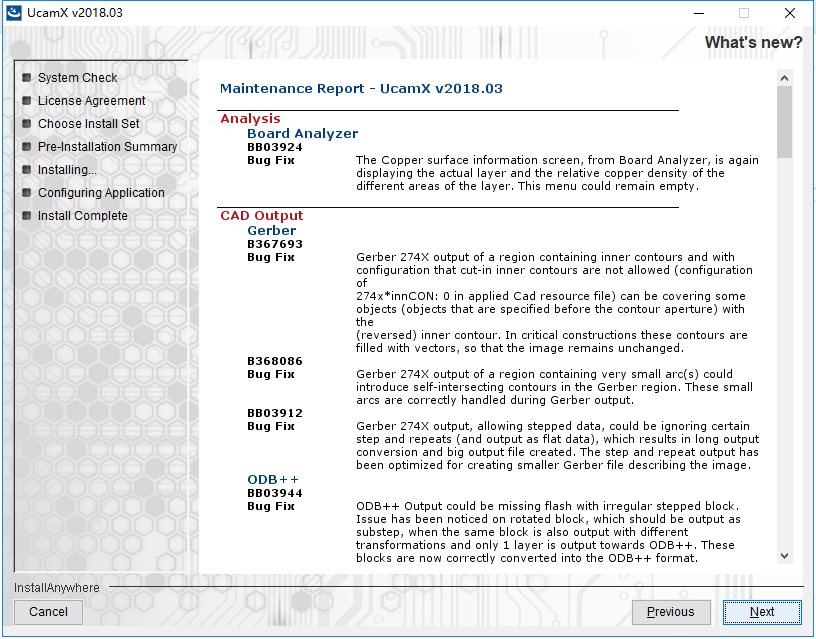816x639 pixels.
Task: Select the Install Complete step
Action: pos(83,215)
